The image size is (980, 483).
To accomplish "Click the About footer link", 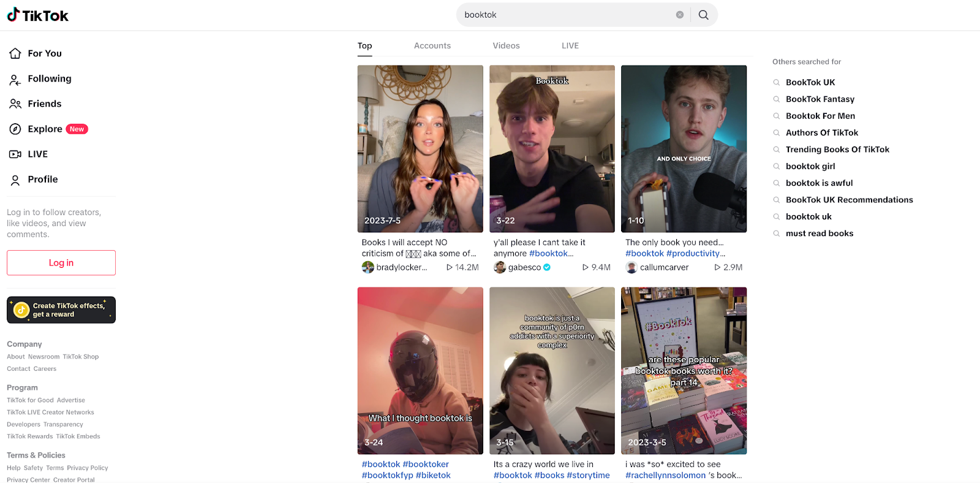I will click(16, 357).
